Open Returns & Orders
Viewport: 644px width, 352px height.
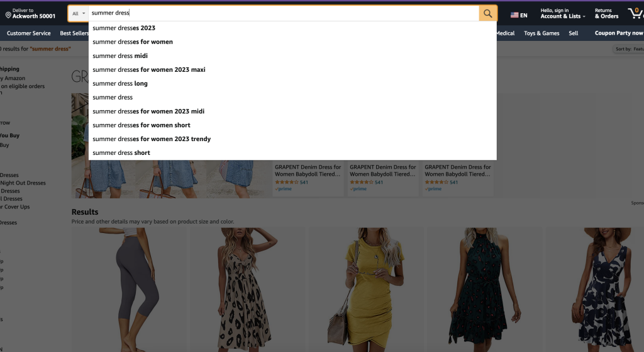coord(606,13)
